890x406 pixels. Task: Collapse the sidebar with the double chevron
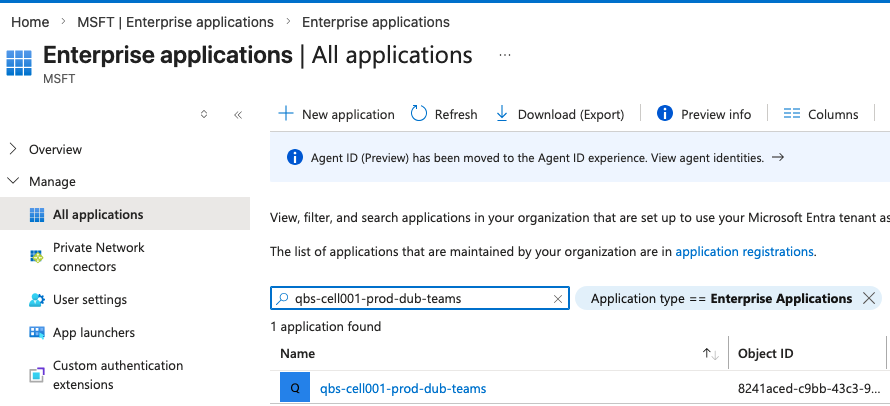click(x=238, y=115)
